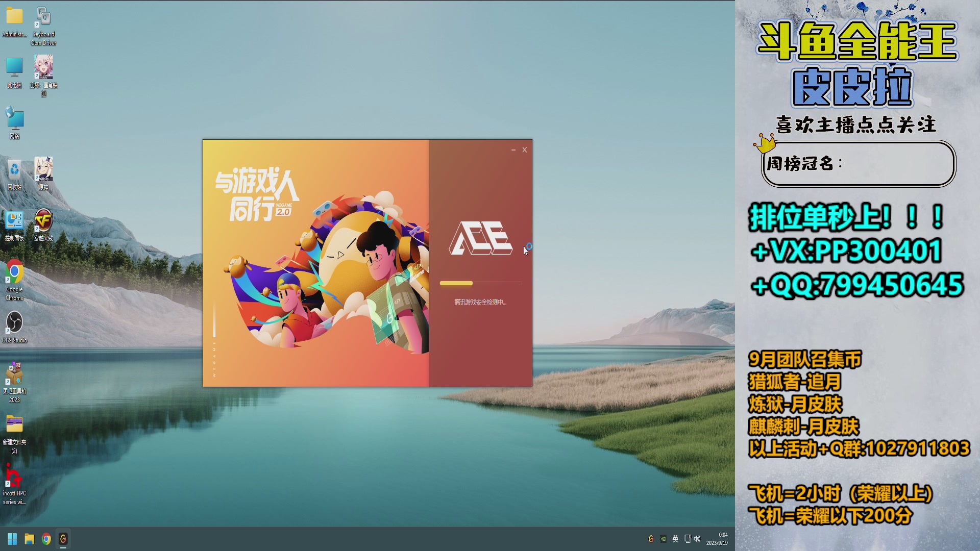Open the Start menu

click(x=12, y=538)
